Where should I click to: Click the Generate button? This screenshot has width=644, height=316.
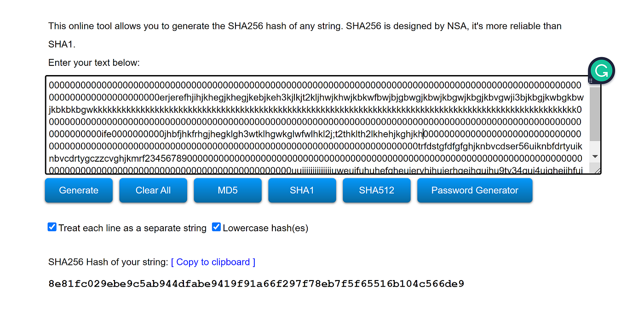point(78,190)
